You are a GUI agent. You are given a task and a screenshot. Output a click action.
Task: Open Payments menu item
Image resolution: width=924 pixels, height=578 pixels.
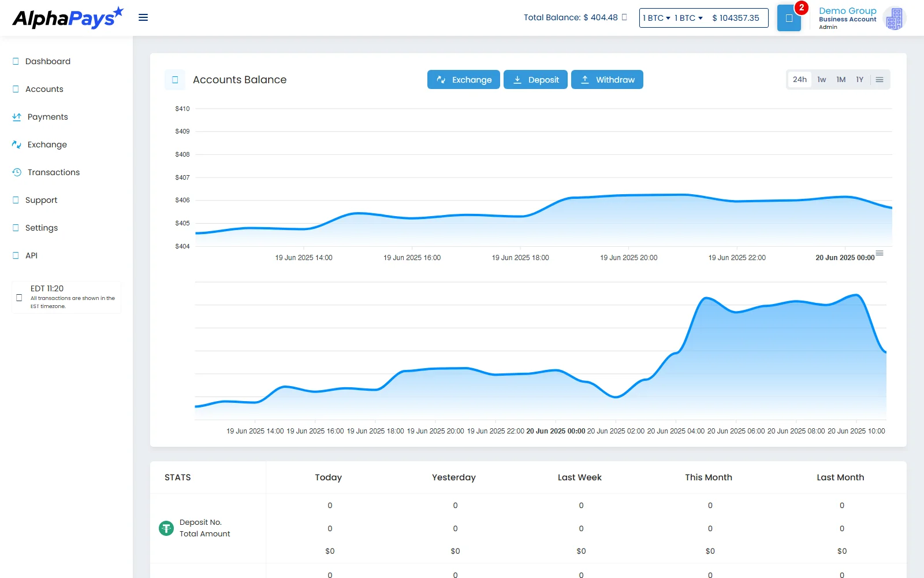pyautogui.click(x=48, y=117)
